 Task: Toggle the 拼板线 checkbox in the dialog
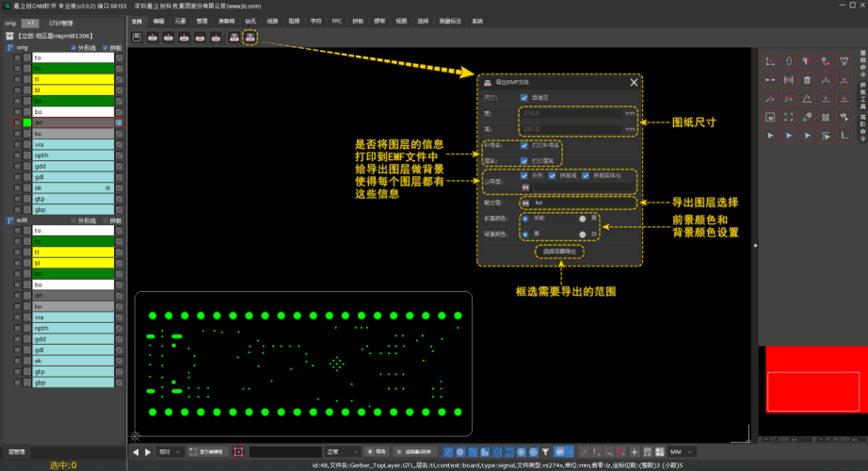pos(552,175)
